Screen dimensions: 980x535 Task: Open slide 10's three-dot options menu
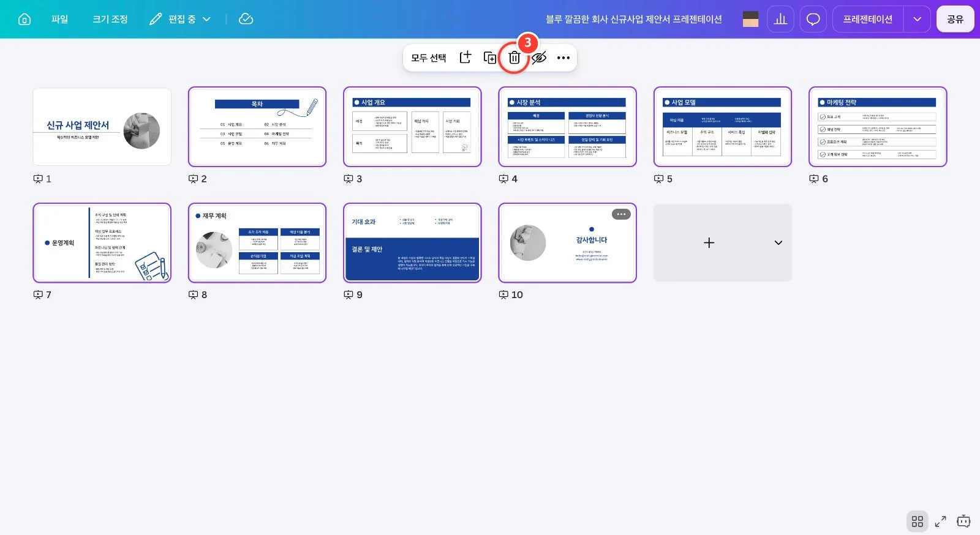point(621,214)
